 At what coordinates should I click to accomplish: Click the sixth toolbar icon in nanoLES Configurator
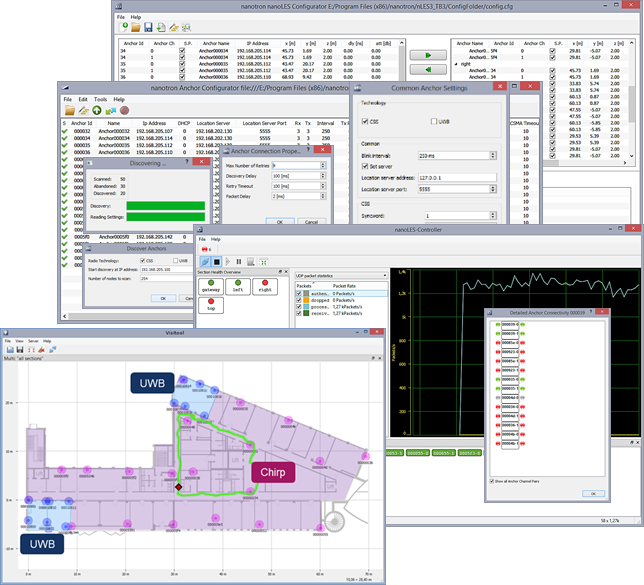[186, 28]
